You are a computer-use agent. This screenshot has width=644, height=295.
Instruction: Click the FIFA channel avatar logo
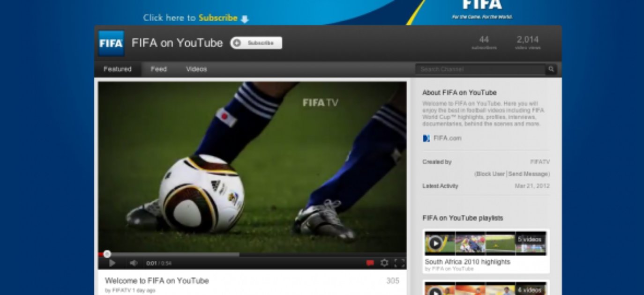[x=111, y=43]
